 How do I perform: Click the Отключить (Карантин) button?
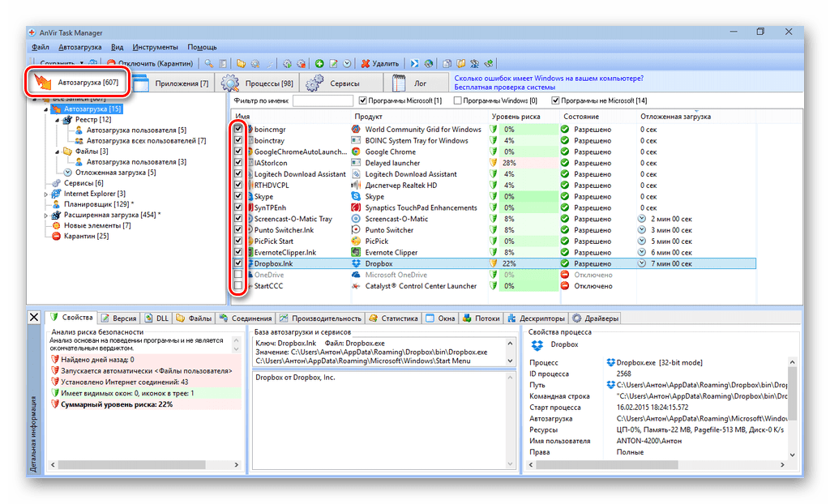coord(150,63)
